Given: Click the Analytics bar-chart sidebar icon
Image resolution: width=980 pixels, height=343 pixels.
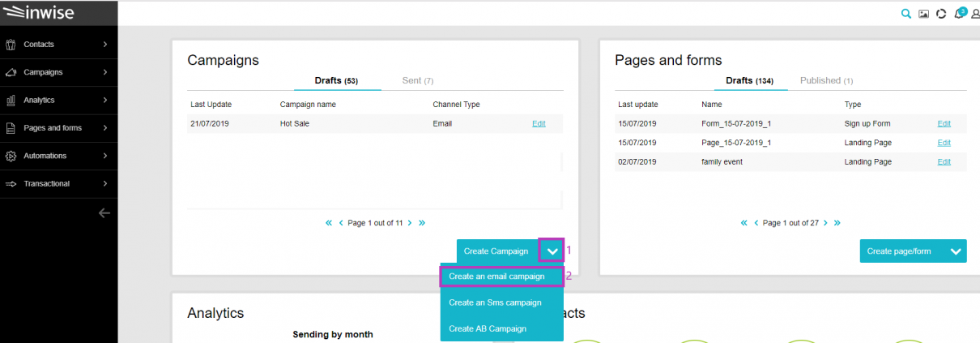Looking at the screenshot, I should 11,100.
